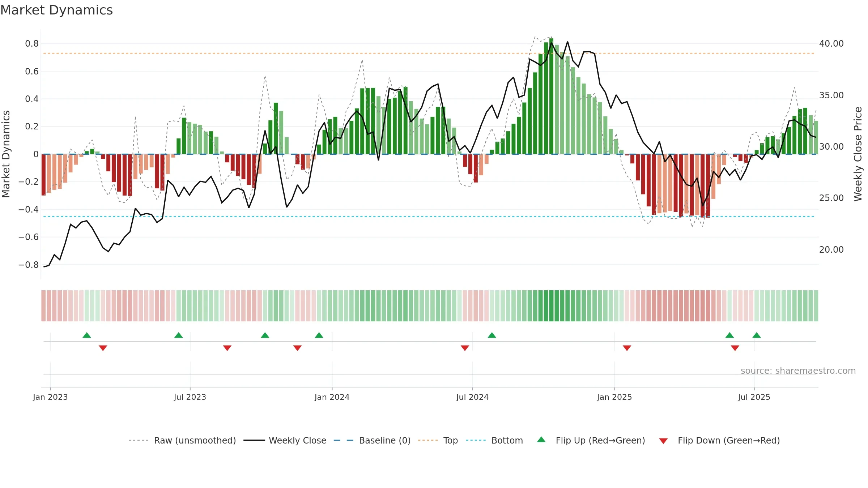This screenshot has width=868, height=488.
Task: Click the Jan 2025 x-axis label
Action: pos(614,397)
